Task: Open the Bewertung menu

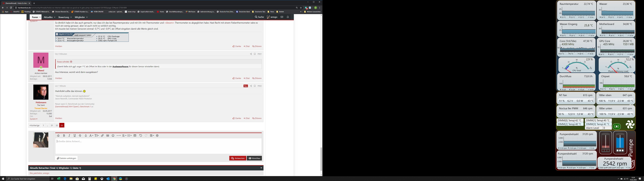Action: pyautogui.click(x=65, y=17)
